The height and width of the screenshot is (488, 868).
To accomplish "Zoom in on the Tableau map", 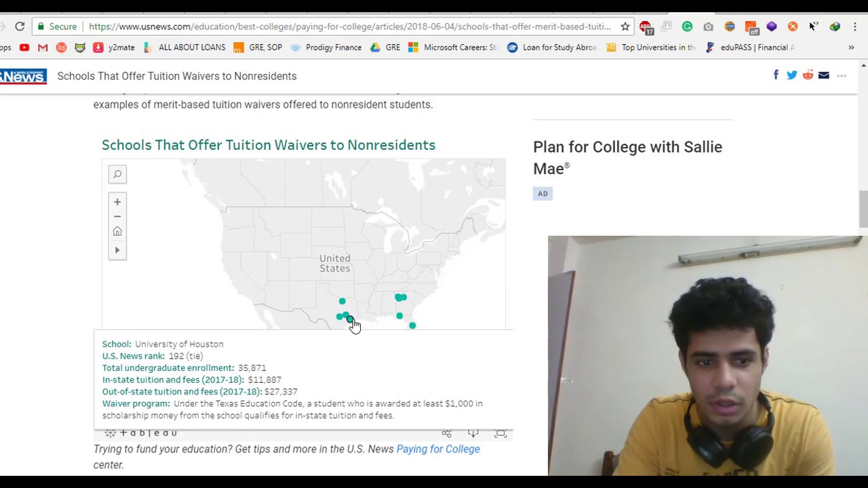I will pyautogui.click(x=117, y=202).
